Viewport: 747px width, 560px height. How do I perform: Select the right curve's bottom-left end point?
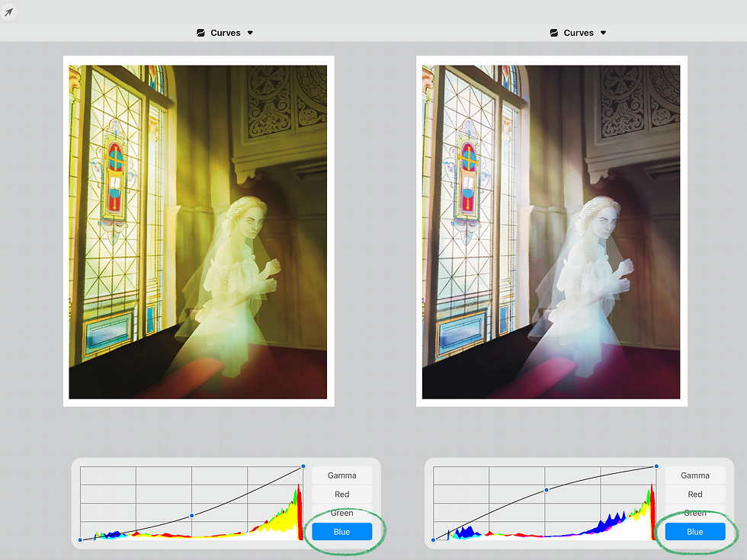(x=433, y=540)
